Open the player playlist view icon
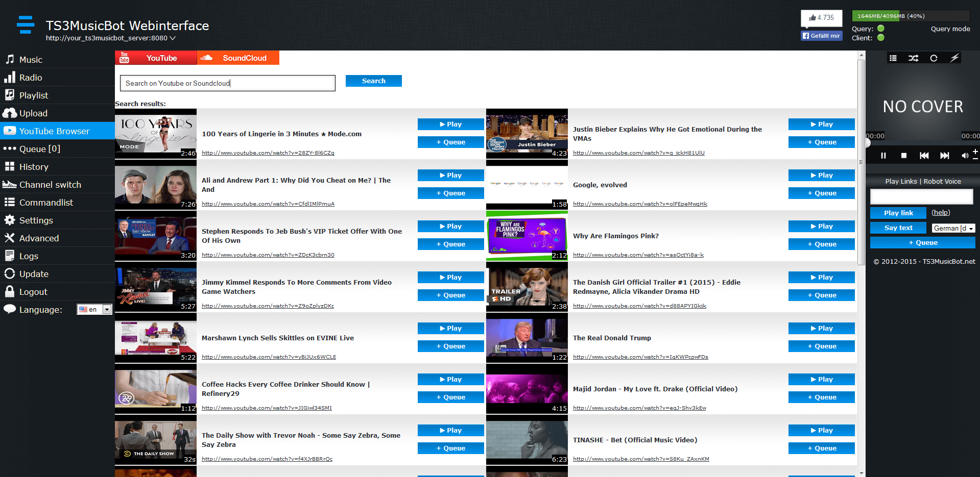This screenshot has width=980, height=477. pyautogui.click(x=893, y=58)
